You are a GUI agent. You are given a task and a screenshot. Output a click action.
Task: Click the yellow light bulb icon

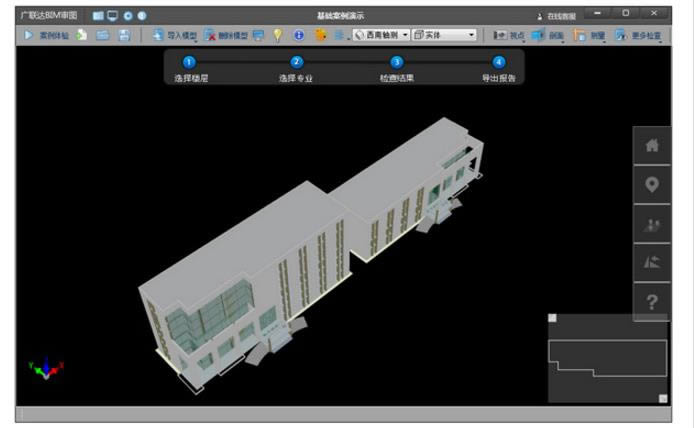tap(278, 35)
